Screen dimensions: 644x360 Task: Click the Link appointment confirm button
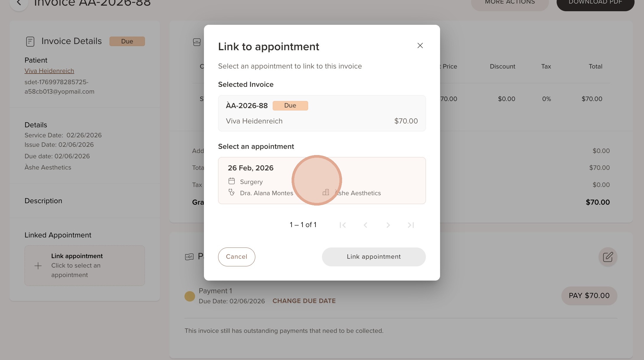pos(374,257)
